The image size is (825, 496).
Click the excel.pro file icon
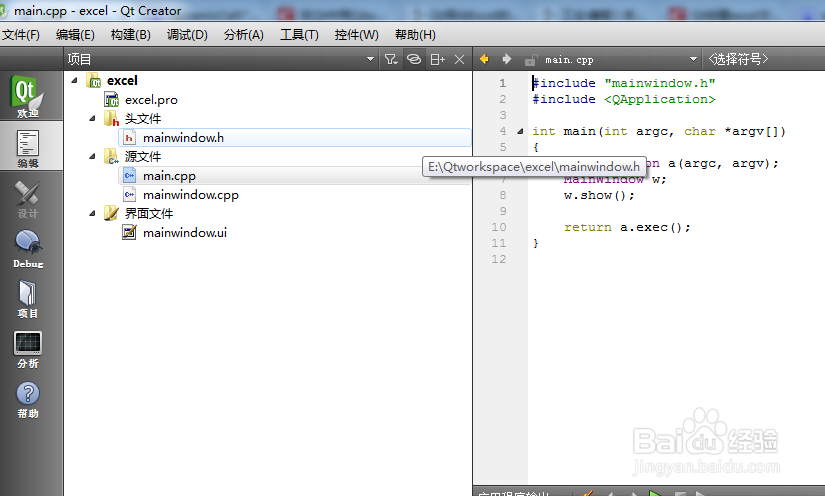(111, 99)
